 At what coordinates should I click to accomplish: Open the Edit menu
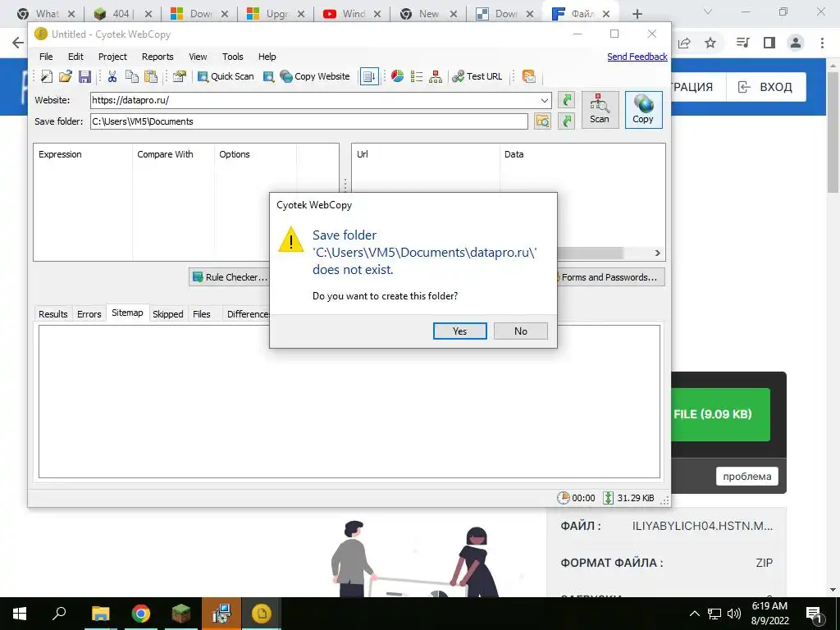[x=75, y=57]
